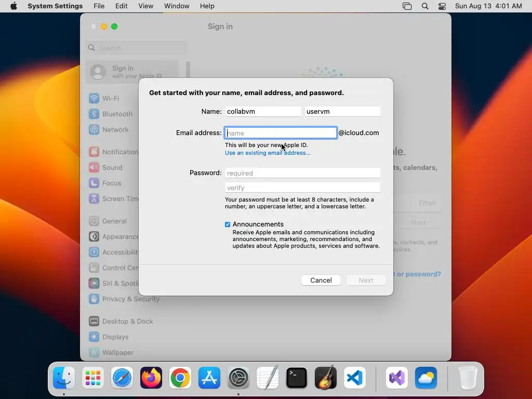Viewport: 532px width, 399px height.
Task: Select Displays icon in sidebar
Action: tap(94, 337)
